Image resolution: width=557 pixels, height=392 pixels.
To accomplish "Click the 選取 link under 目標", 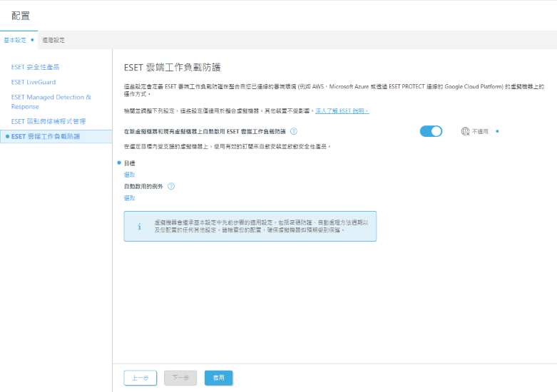I will pos(129,175).
